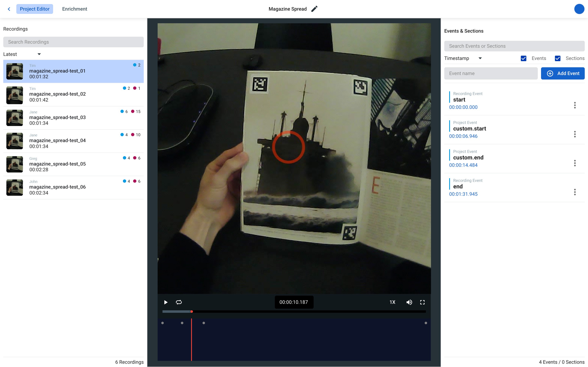Open options menu for end event

[x=575, y=192]
